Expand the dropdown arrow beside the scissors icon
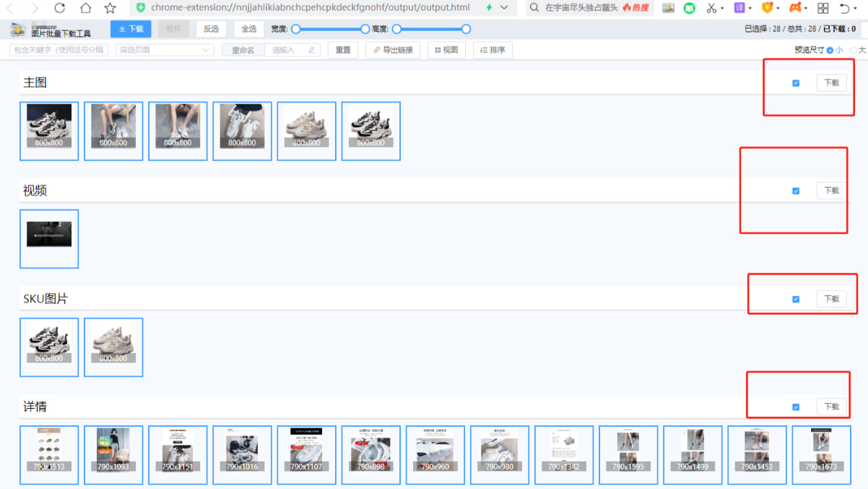This screenshot has height=489, width=868. tap(722, 9)
